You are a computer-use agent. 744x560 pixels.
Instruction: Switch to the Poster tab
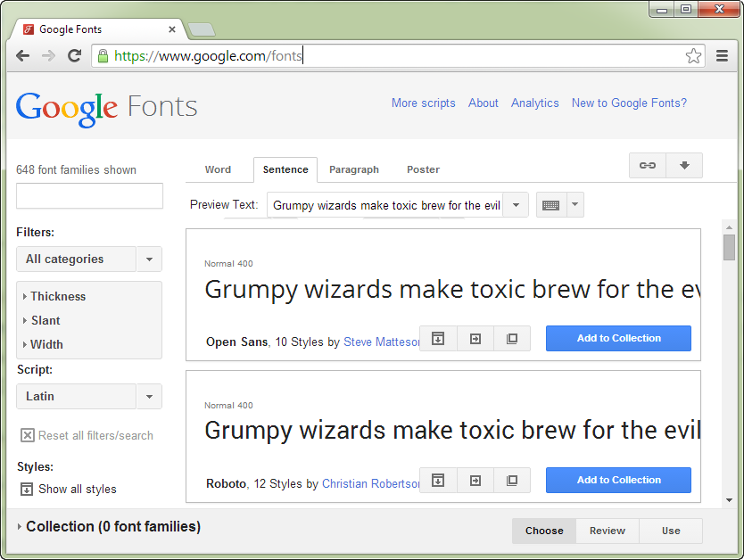coord(423,169)
